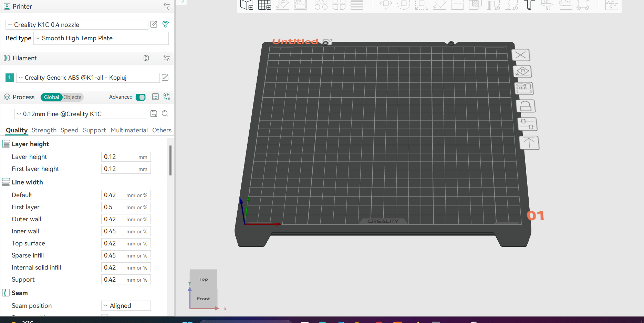
Task: Edit the Creality K1C printer preset
Action: click(x=154, y=24)
